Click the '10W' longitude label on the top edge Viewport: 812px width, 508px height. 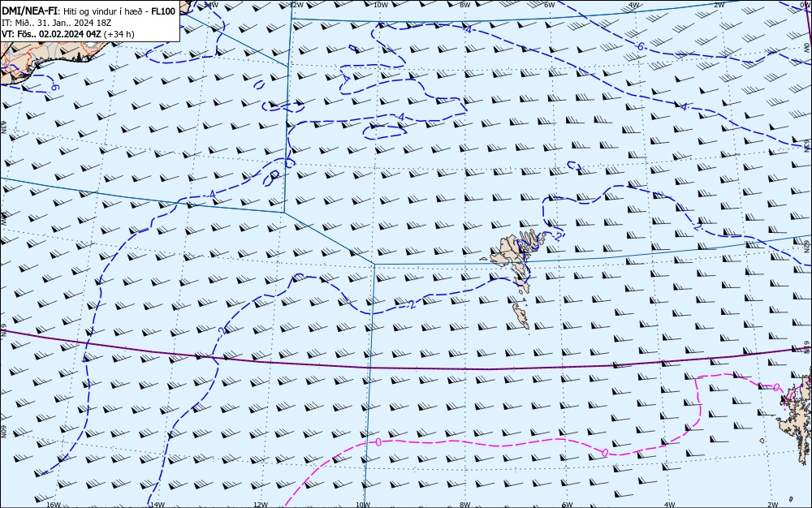tap(381, 5)
